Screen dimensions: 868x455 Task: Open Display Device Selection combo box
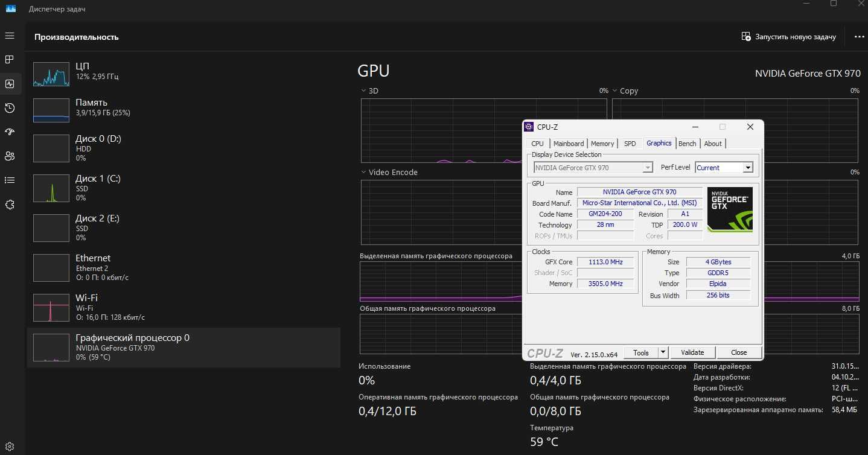593,168
